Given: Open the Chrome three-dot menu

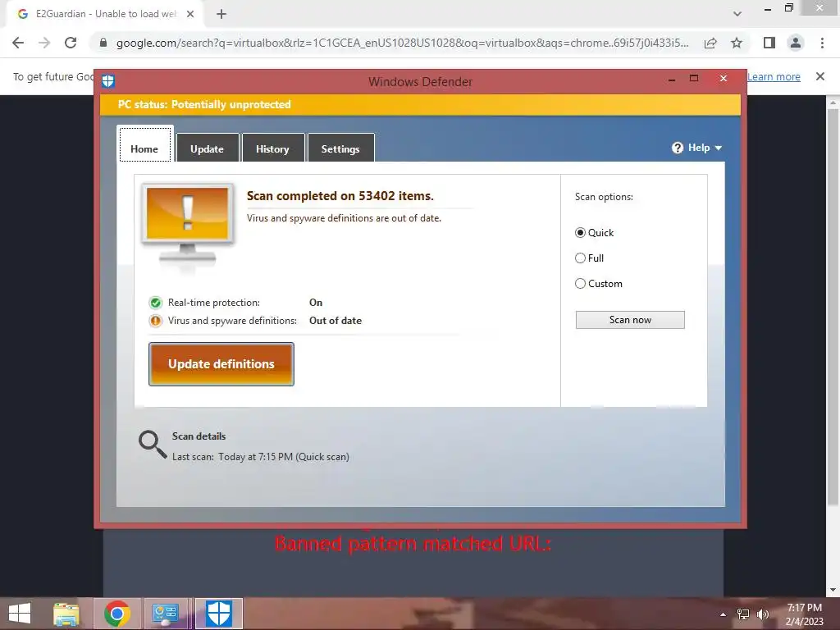Looking at the screenshot, I should (x=822, y=43).
